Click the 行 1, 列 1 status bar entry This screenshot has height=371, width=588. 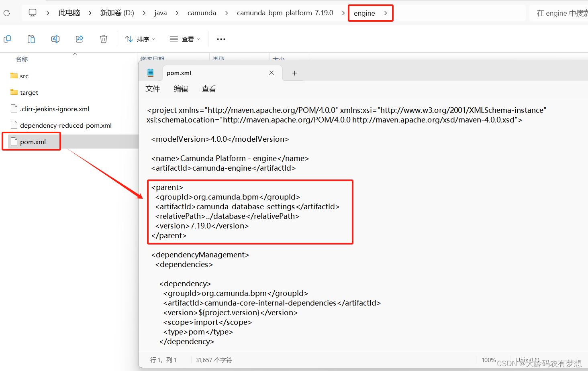[x=163, y=360]
